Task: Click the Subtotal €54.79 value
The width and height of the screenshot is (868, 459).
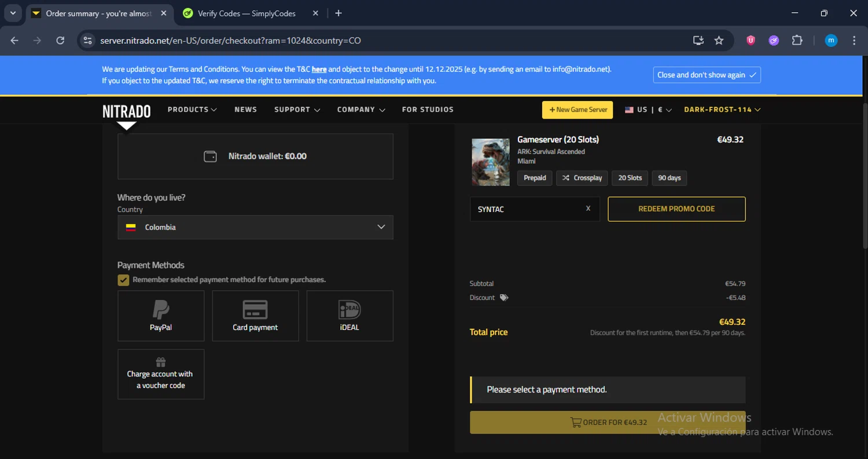Action: tap(735, 284)
